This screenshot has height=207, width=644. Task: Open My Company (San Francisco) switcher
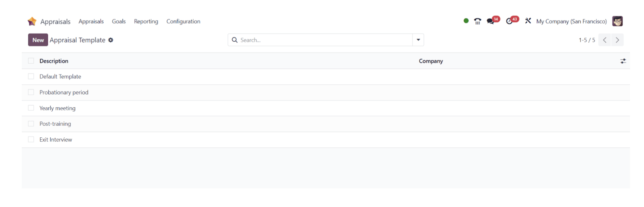coord(572,21)
